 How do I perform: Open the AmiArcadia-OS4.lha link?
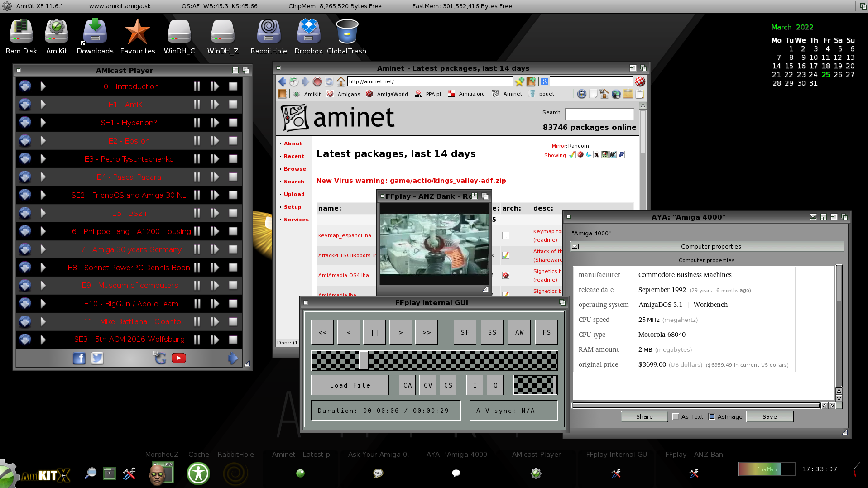(x=343, y=275)
